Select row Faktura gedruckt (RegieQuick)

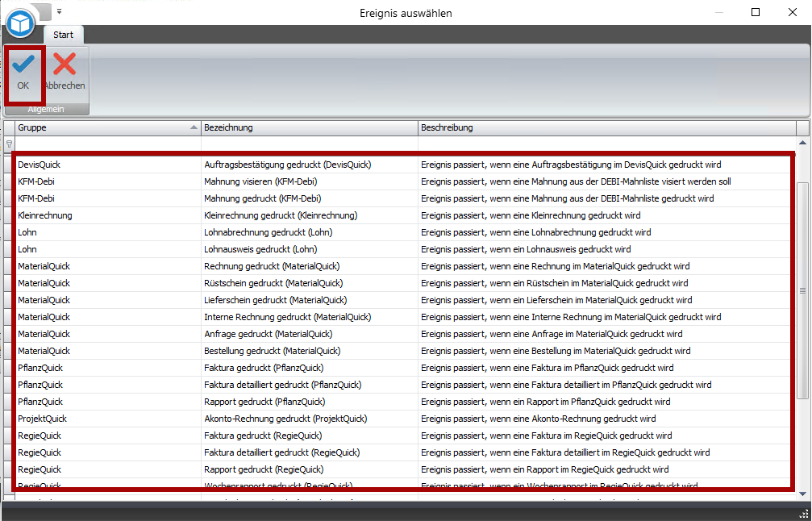tap(403, 436)
